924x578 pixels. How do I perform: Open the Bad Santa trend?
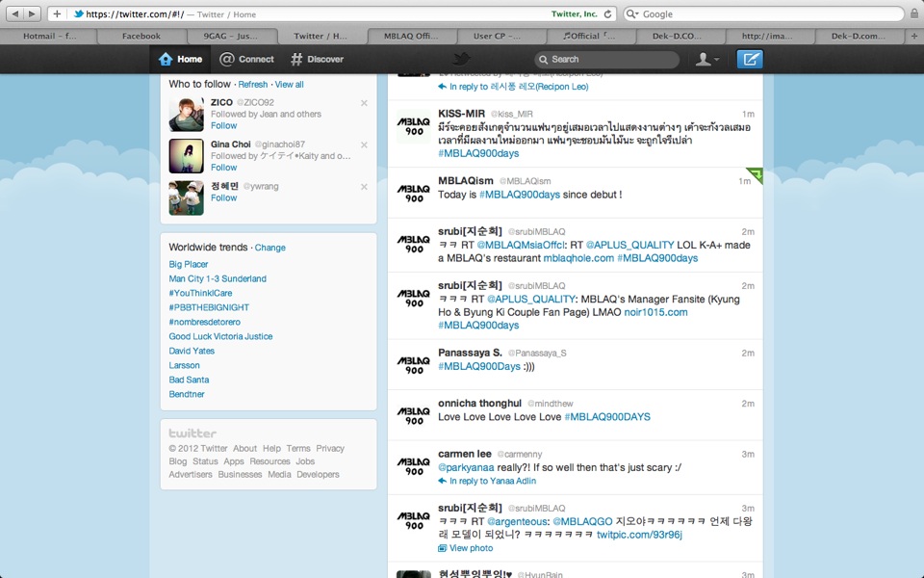190,380
